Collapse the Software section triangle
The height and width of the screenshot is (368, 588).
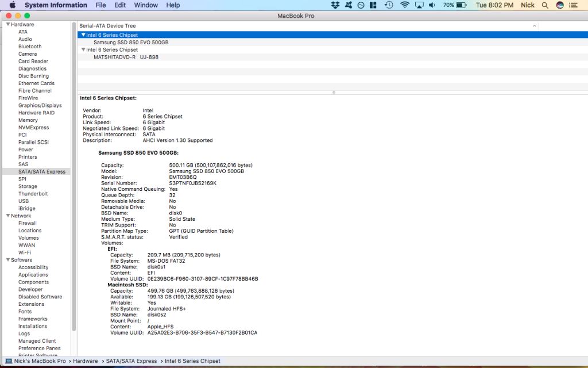[x=8, y=259]
